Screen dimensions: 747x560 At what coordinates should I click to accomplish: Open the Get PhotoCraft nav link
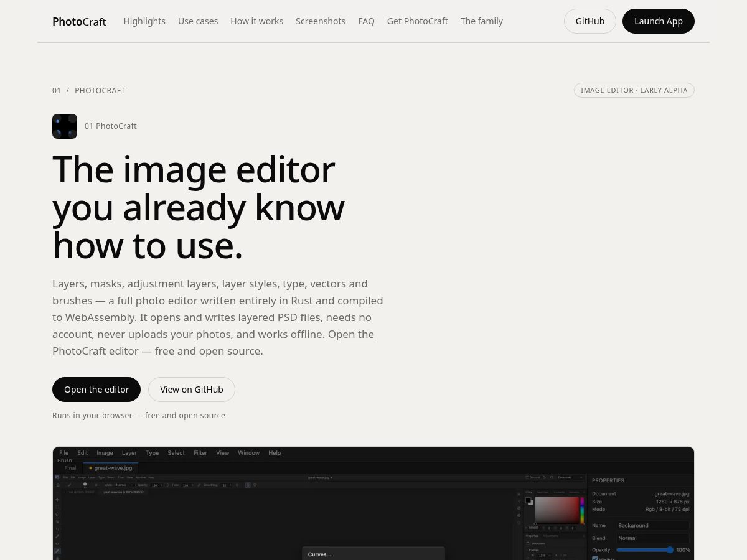pyautogui.click(x=417, y=21)
